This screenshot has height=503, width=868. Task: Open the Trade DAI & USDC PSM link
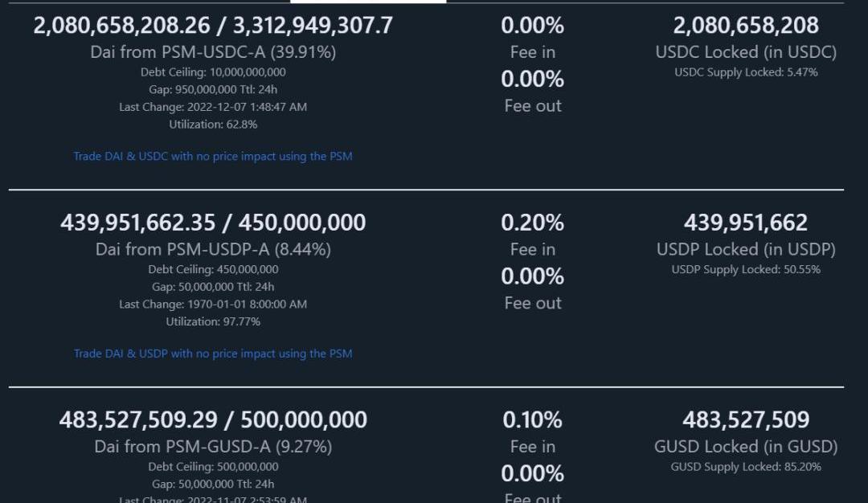click(x=213, y=156)
